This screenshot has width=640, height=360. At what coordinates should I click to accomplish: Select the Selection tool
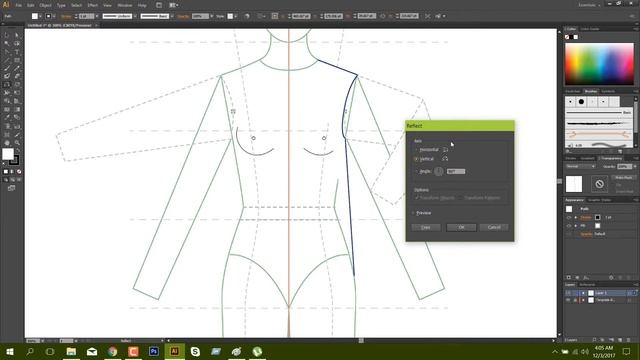7,35
